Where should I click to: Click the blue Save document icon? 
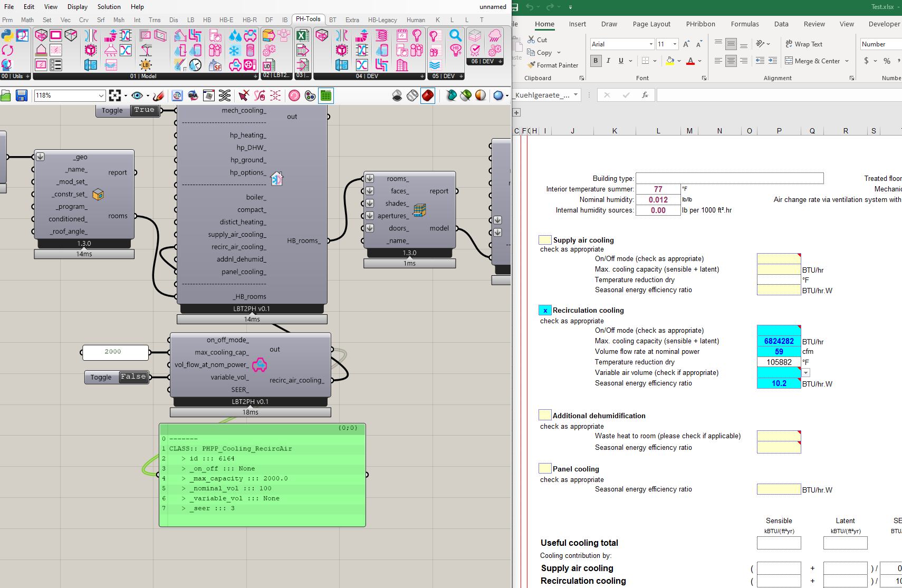pyautogui.click(x=22, y=95)
